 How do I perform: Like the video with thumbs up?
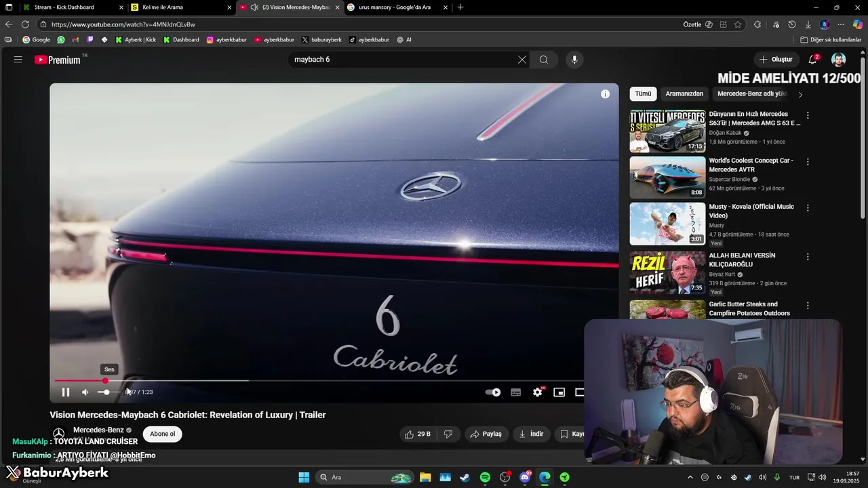pyautogui.click(x=417, y=434)
